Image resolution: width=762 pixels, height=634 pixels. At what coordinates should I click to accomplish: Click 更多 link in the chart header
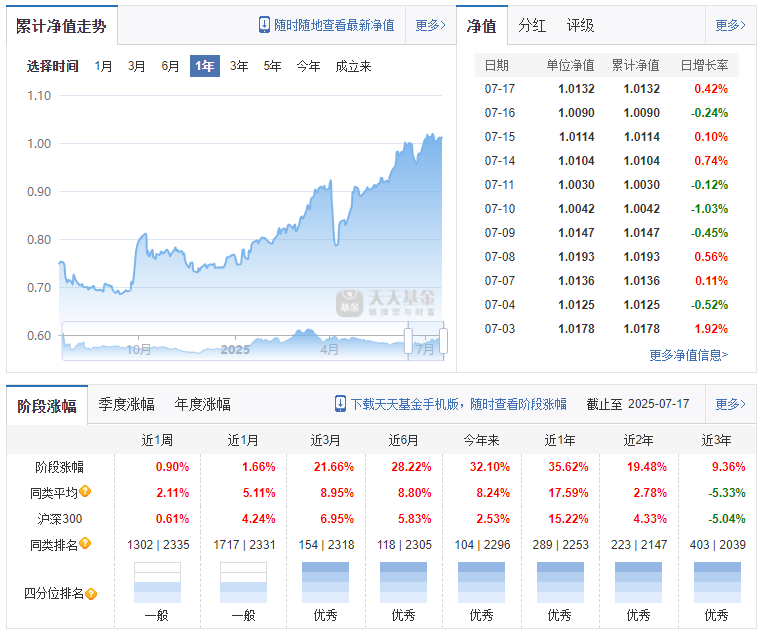[431, 25]
